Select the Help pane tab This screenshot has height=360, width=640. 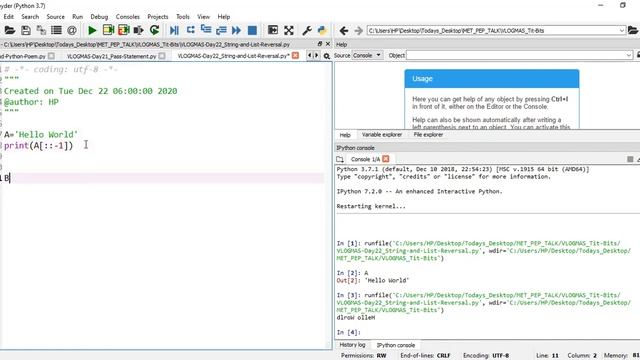click(x=345, y=135)
